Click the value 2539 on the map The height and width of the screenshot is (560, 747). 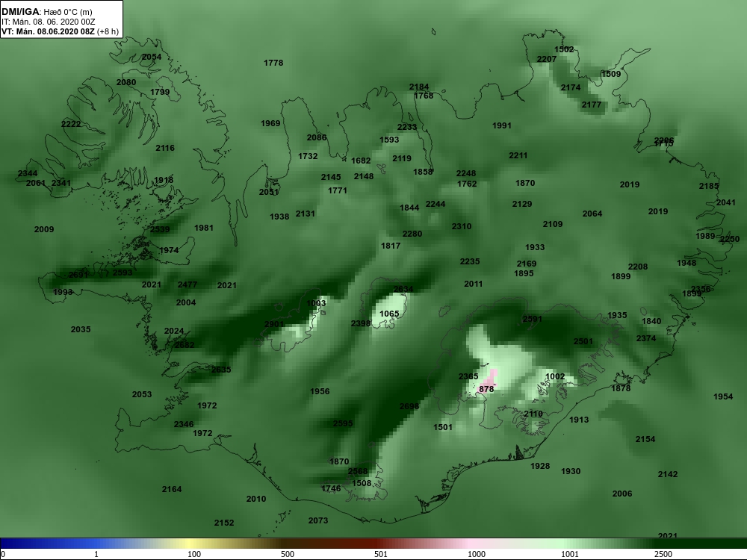(160, 229)
